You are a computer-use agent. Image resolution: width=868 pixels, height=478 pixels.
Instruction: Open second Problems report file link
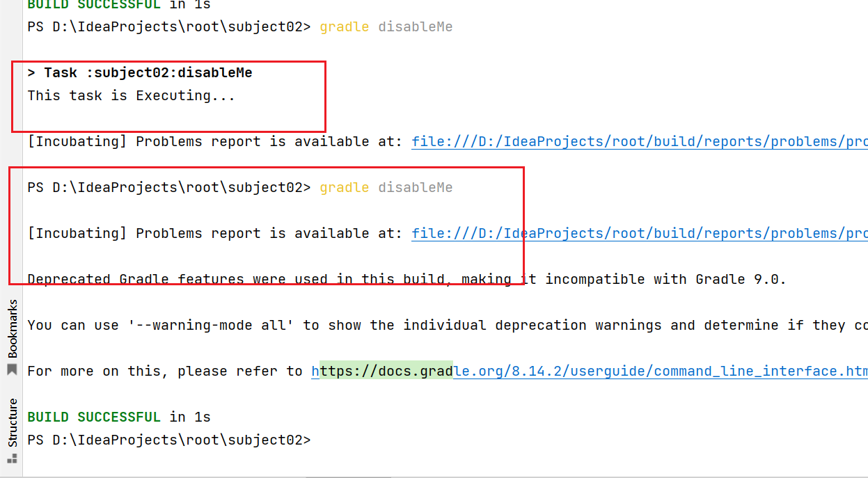640,233
